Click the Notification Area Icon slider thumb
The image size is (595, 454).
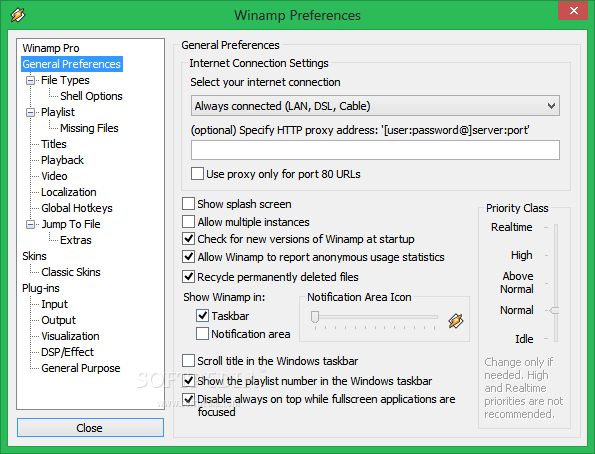[315, 317]
